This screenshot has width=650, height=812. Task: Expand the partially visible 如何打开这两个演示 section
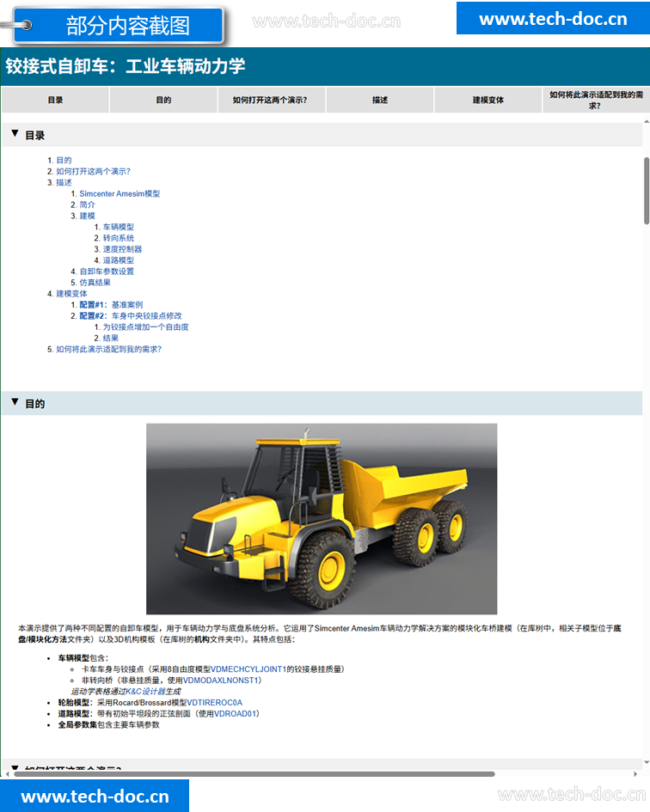coord(15,768)
